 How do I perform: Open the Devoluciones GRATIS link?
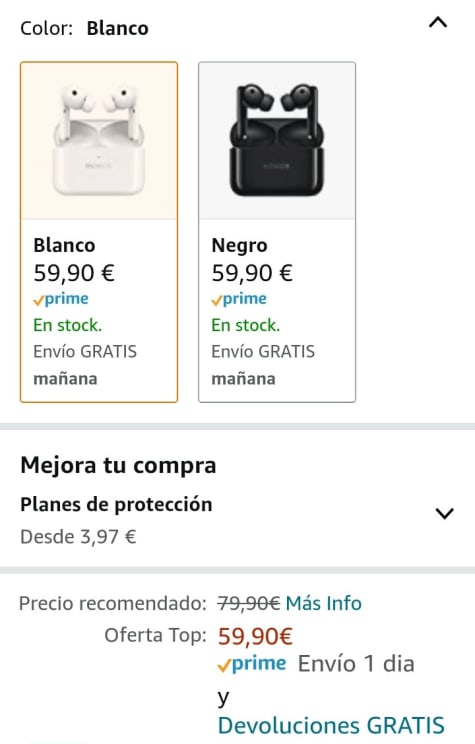click(331, 725)
